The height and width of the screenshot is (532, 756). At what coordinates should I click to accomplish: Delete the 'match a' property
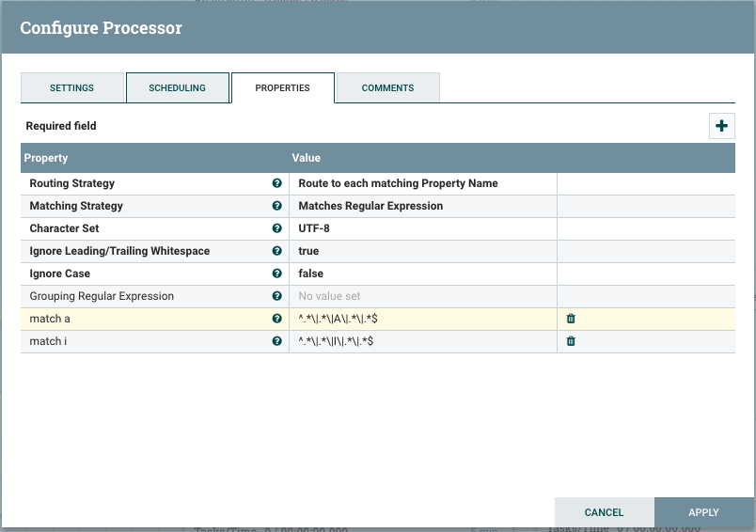(x=571, y=319)
